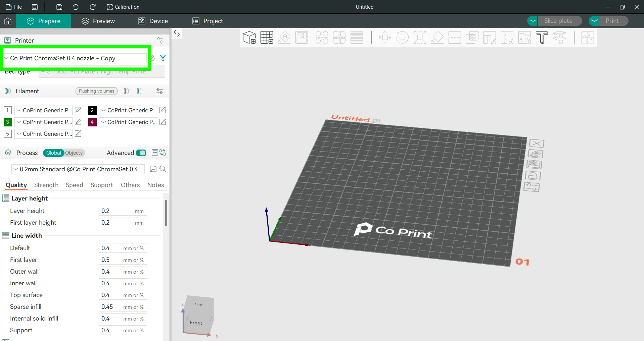Image resolution: width=644 pixels, height=341 pixels.
Task: Click the printer Wi-Fi connection icon
Action: click(163, 58)
